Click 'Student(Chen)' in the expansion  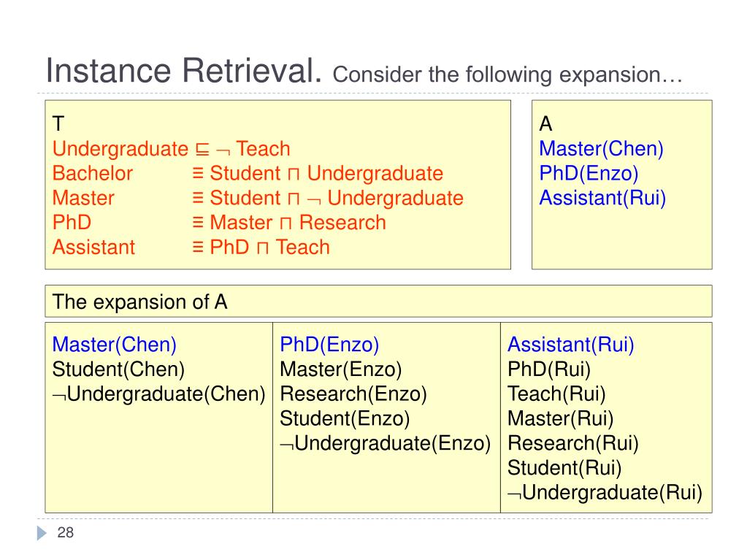tap(118, 369)
